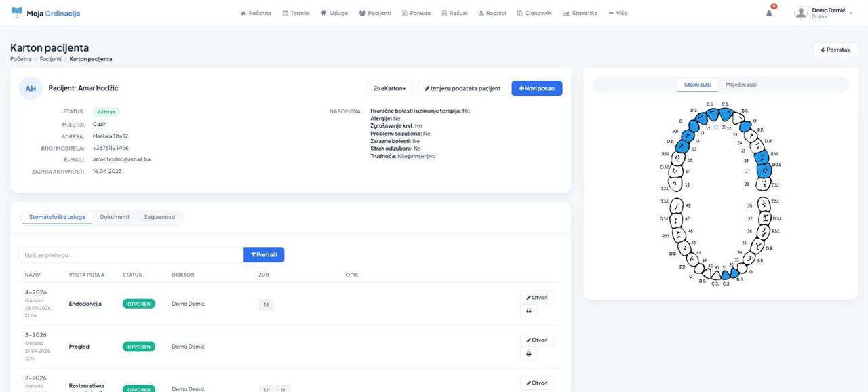Screen dimensions: 868x392
Task: Select tooth 46 on the dental chart
Action: (x=679, y=234)
